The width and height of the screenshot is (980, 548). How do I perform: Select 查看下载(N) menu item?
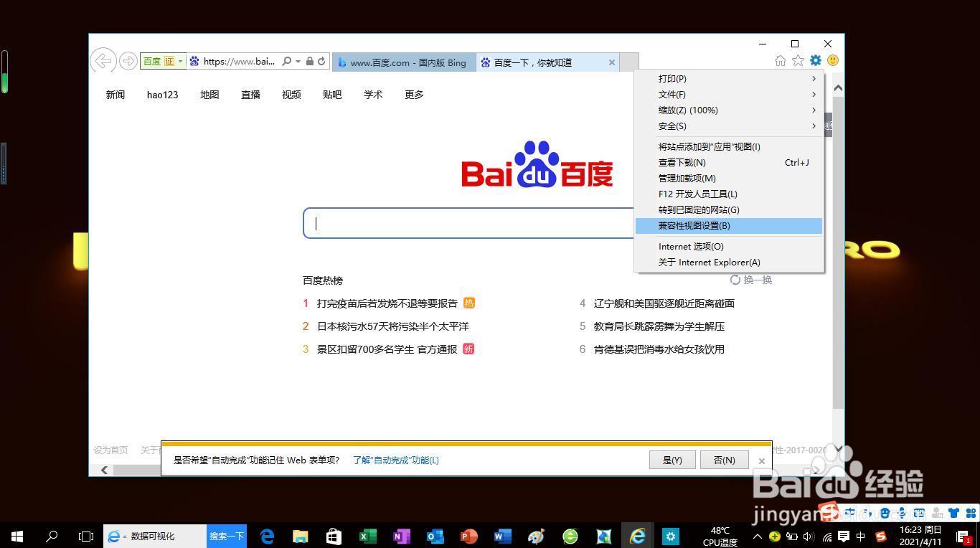click(x=729, y=163)
